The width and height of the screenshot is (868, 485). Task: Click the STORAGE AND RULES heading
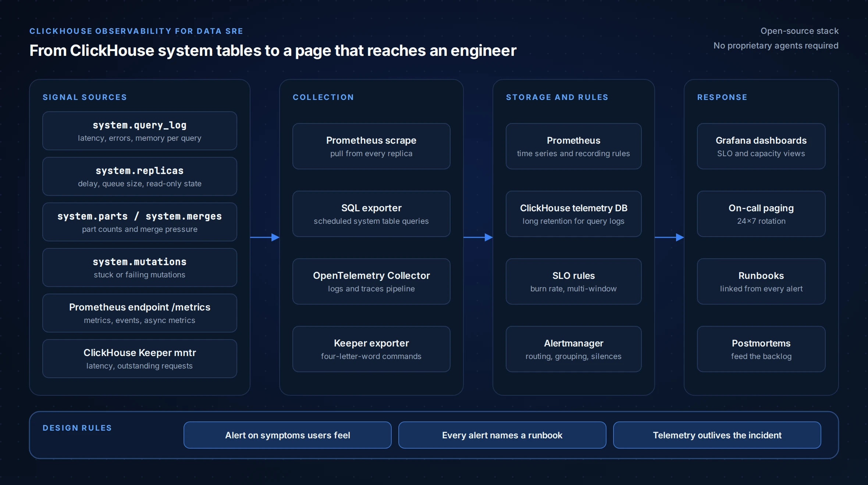557,97
